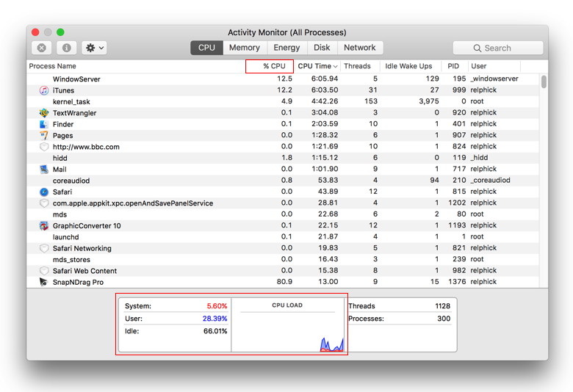Click kernel_task's 3,975 idle wake ups value
This screenshot has width=573, height=392.
(429, 101)
